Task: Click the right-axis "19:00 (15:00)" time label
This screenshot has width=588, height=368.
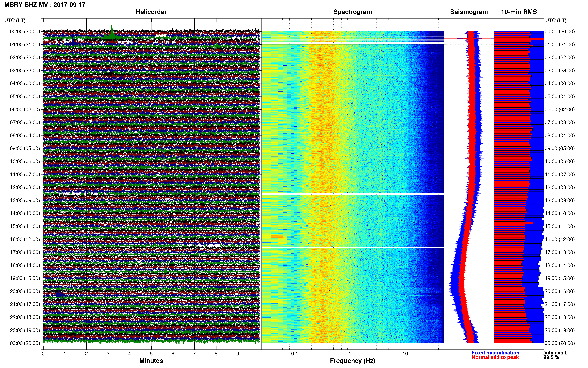Action: 560,278
